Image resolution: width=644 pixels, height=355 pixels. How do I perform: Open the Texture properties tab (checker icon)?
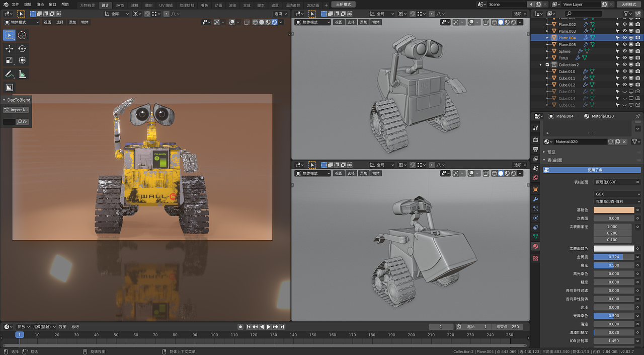(536, 258)
